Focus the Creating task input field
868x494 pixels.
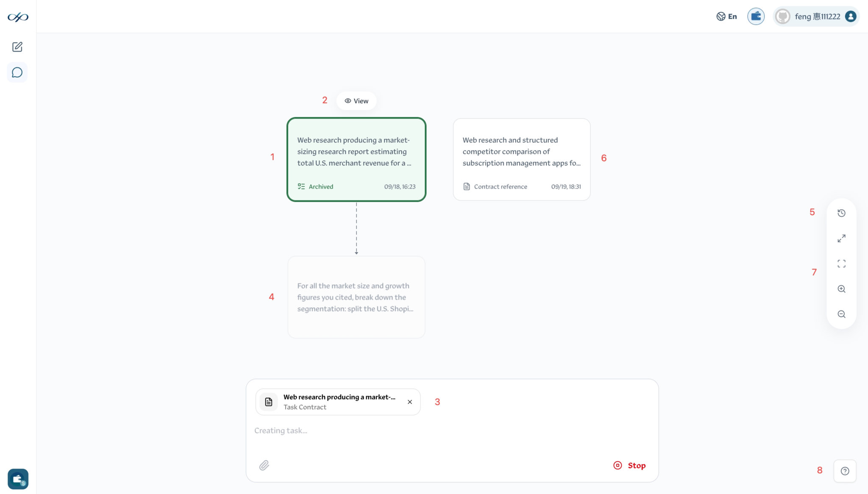point(452,431)
